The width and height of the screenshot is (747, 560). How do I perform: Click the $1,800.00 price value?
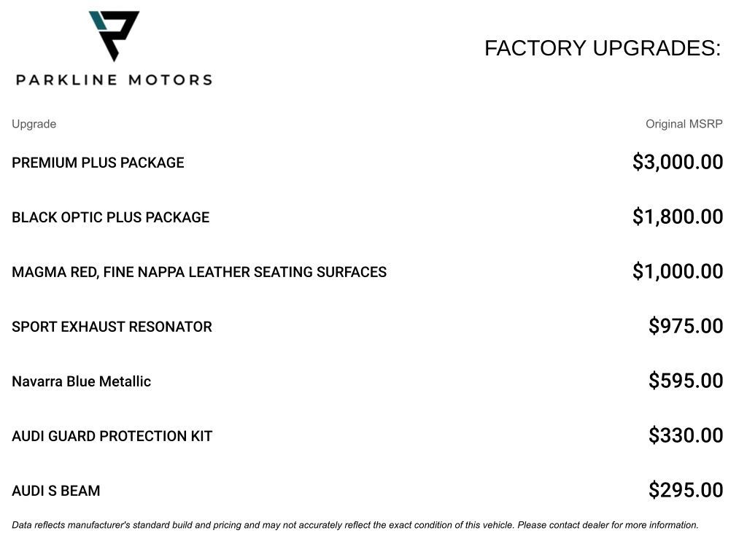click(x=678, y=217)
